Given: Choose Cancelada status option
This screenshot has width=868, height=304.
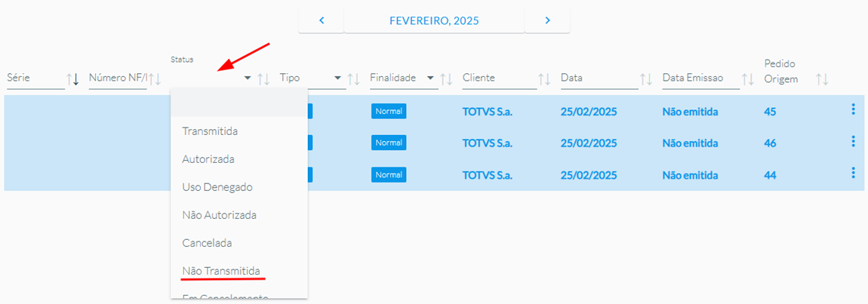Looking at the screenshot, I should tap(239, 243).
